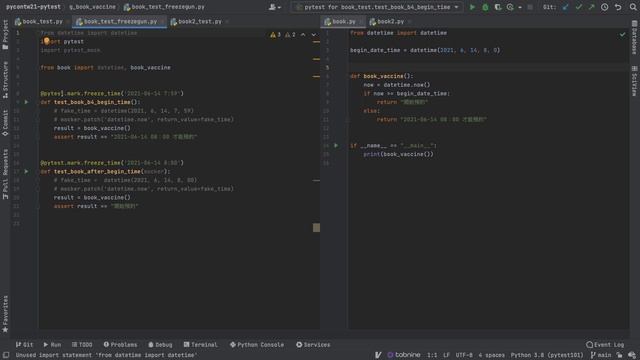Open Git tool window at bottom
Viewport: 640px width, 360px height.
coord(24,345)
